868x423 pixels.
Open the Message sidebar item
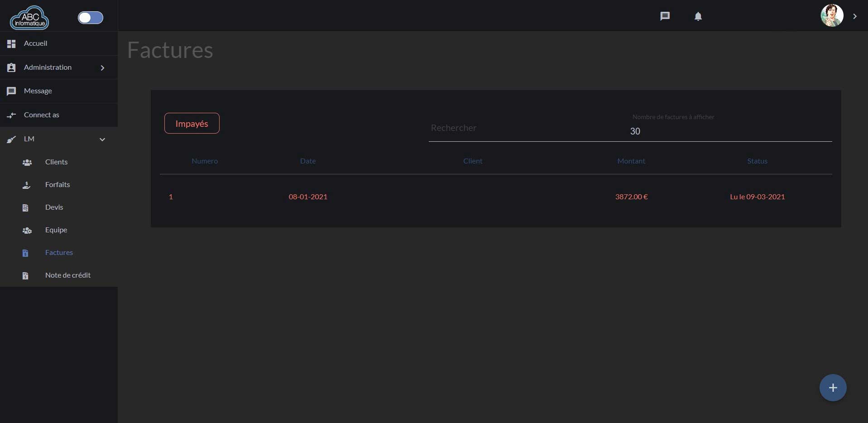click(38, 91)
